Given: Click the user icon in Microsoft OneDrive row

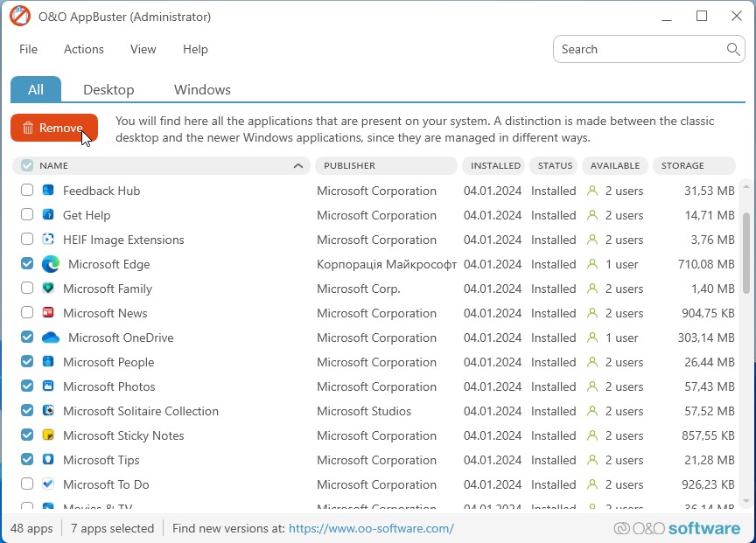Looking at the screenshot, I should point(592,338).
